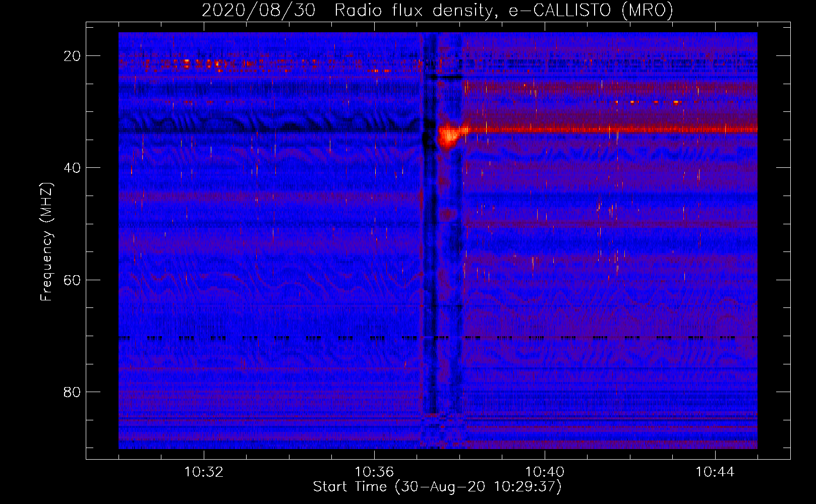Image resolution: width=816 pixels, height=504 pixels.
Task: Click the 10:36 time tick label
Action: tap(374, 472)
